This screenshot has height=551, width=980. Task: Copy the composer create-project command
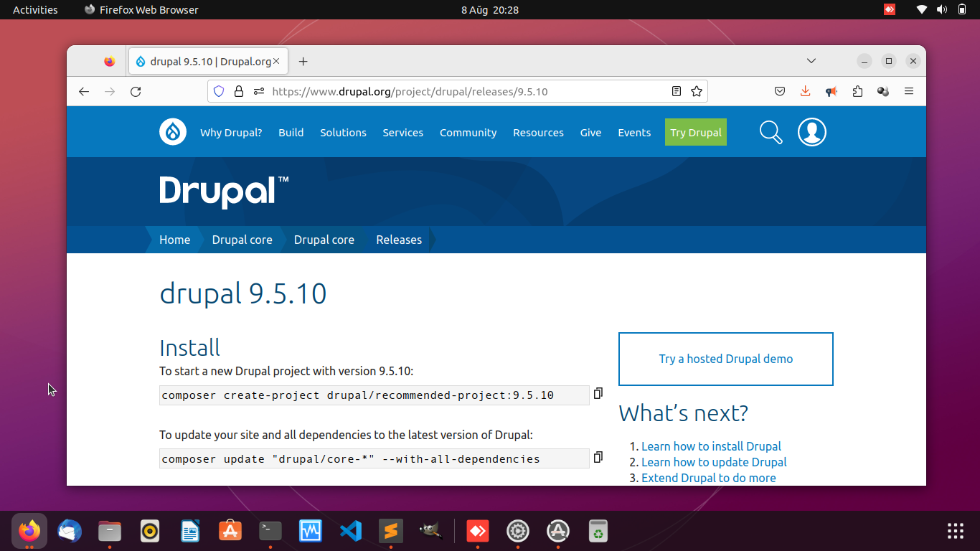(x=598, y=393)
